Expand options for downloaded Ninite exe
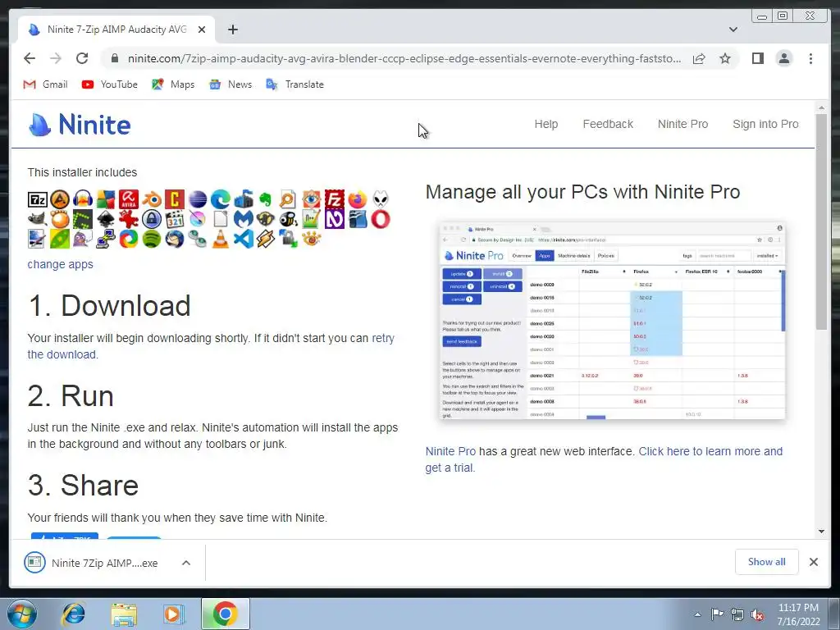The width and height of the screenshot is (840, 630). click(x=186, y=563)
